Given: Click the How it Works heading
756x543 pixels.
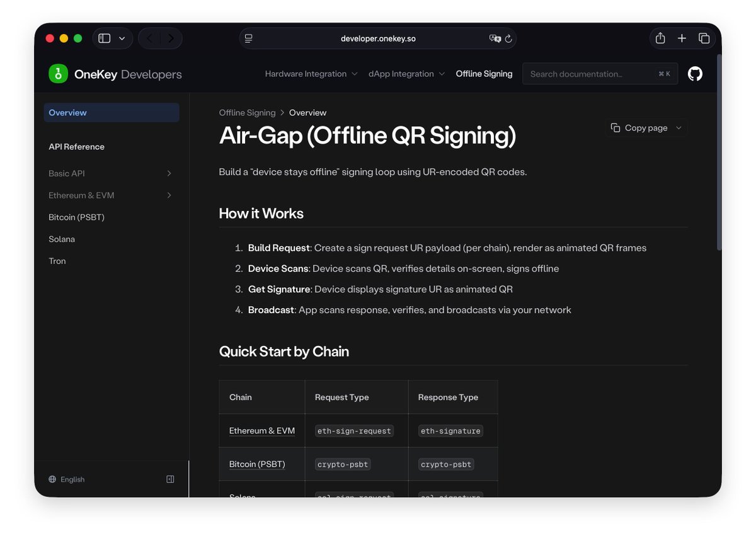Looking at the screenshot, I should [261, 214].
